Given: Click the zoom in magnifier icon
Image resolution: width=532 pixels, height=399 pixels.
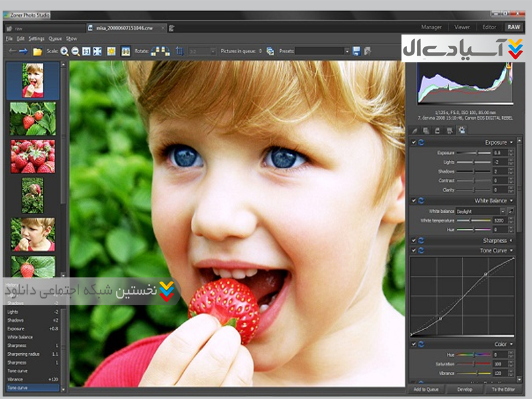Looking at the screenshot, I should tap(65, 51).
